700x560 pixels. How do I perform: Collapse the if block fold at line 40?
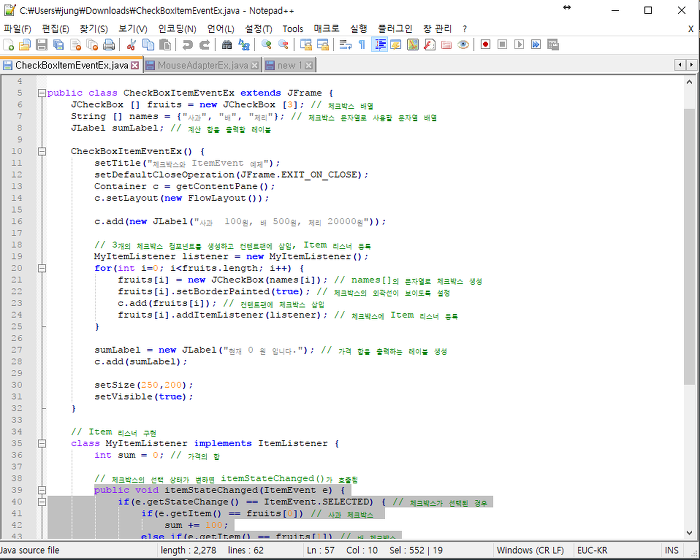42,501
